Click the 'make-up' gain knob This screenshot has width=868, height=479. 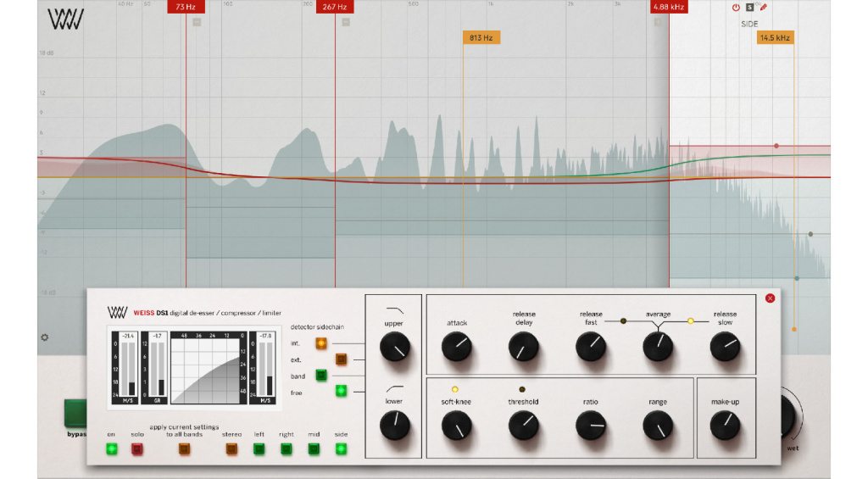[x=726, y=426]
